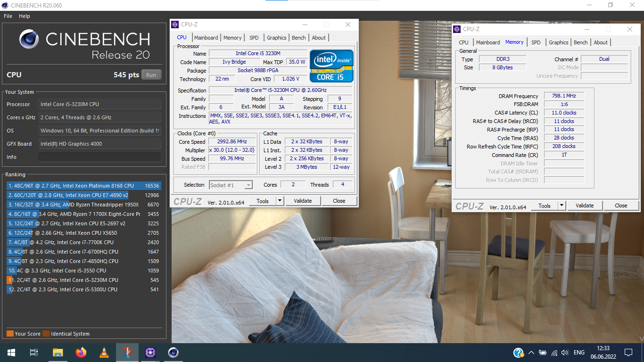This screenshot has height=362, width=644.
Task: Click the empty Info field in Cinebench
Action: point(99,157)
